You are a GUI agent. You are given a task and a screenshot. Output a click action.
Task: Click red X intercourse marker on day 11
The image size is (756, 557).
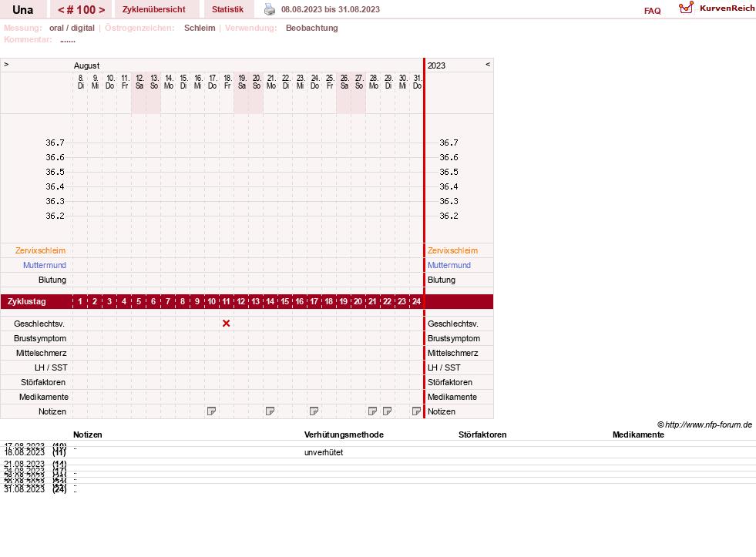pos(226,324)
